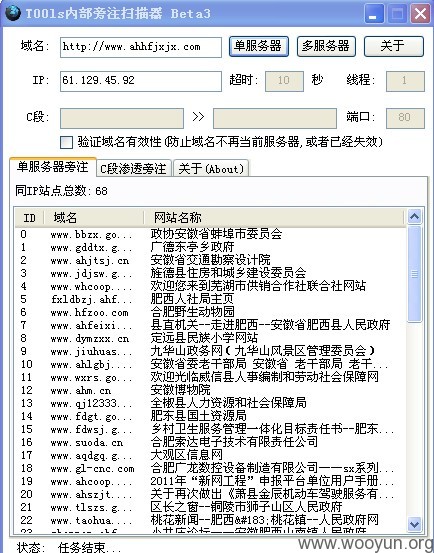The width and height of the screenshot is (434, 553).
Task: Select row 旌德县住房和城乡建设委员会
Action: (x=211, y=273)
